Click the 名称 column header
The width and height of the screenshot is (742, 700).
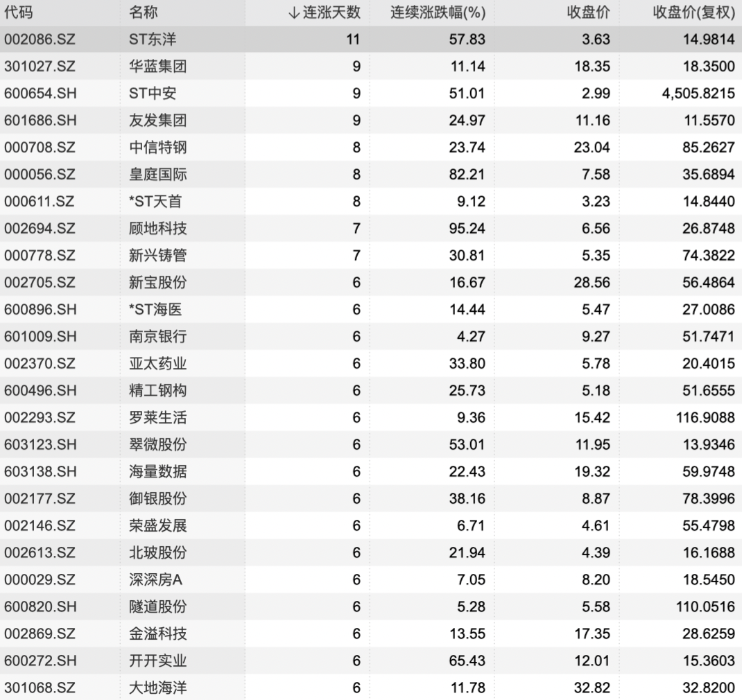point(144,12)
